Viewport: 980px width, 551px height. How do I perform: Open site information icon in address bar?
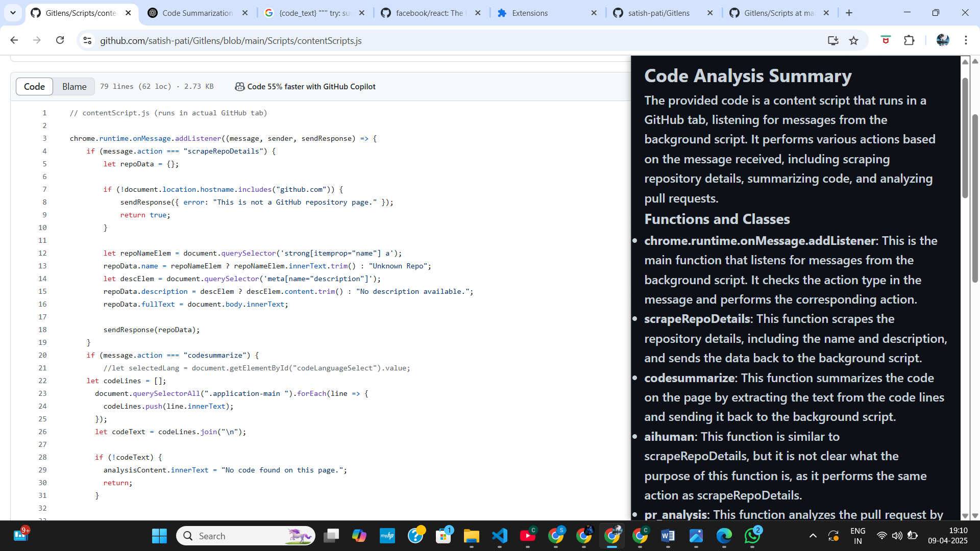[x=87, y=40]
